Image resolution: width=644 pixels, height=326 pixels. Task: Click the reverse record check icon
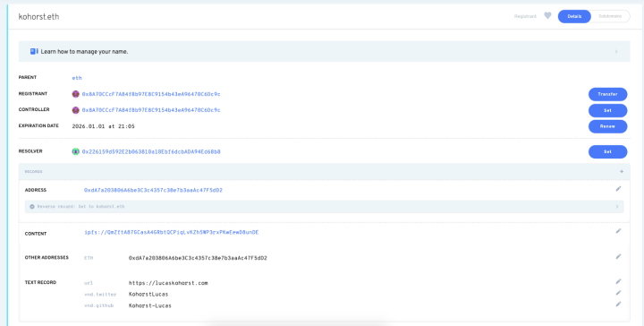pyautogui.click(x=32, y=207)
